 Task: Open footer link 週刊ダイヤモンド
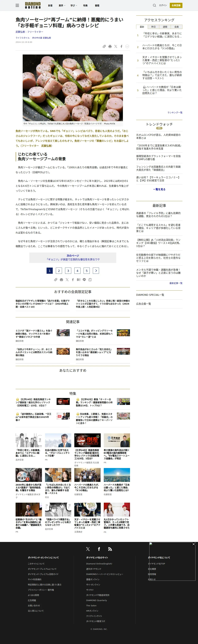[94, 569]
